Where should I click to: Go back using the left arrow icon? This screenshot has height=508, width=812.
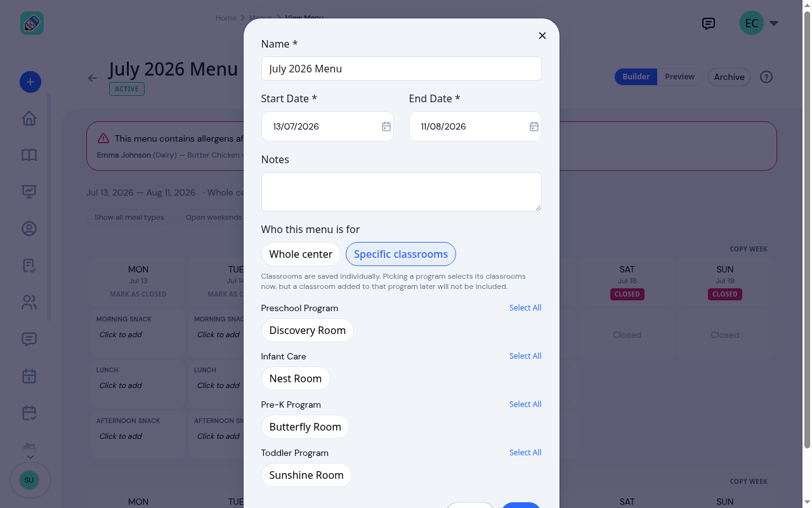point(93,78)
